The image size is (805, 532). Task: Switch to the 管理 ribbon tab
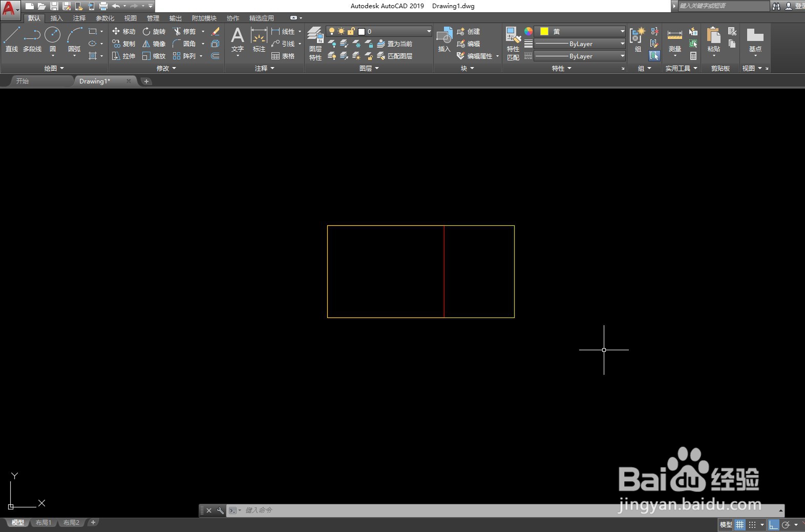tap(153, 18)
